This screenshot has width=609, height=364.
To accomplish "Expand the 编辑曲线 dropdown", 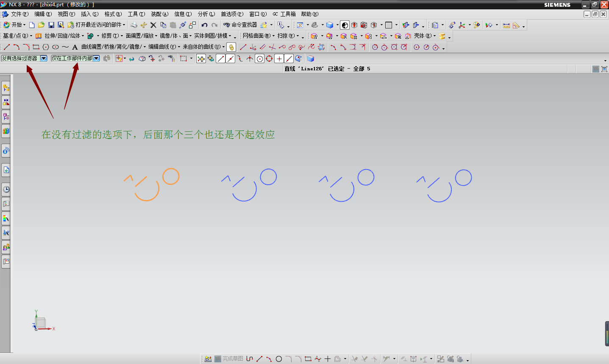I will tap(164, 47).
